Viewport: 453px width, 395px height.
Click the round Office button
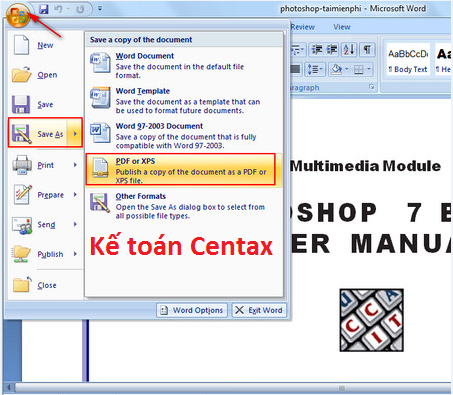coord(18,15)
